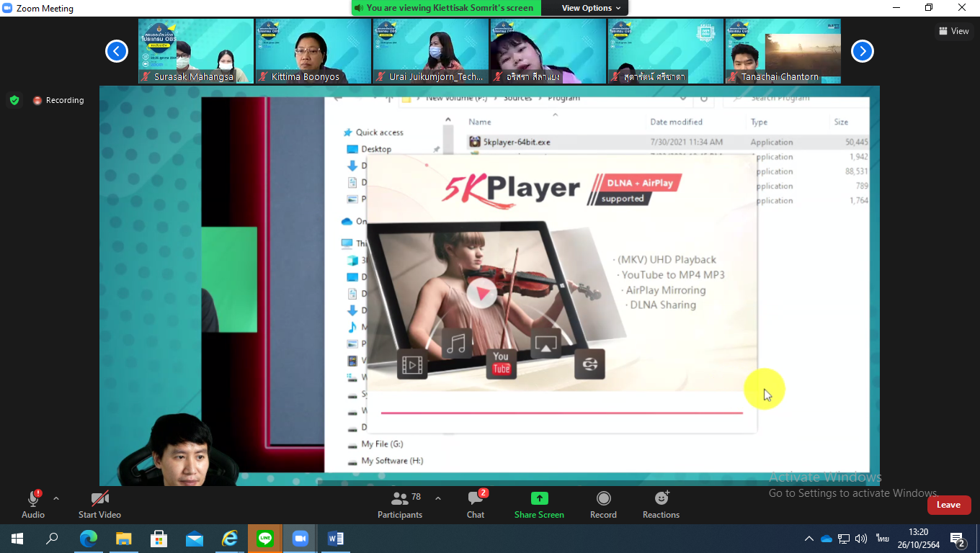980x553 pixels.
Task: Sort by Type column header
Action: pyautogui.click(x=759, y=122)
